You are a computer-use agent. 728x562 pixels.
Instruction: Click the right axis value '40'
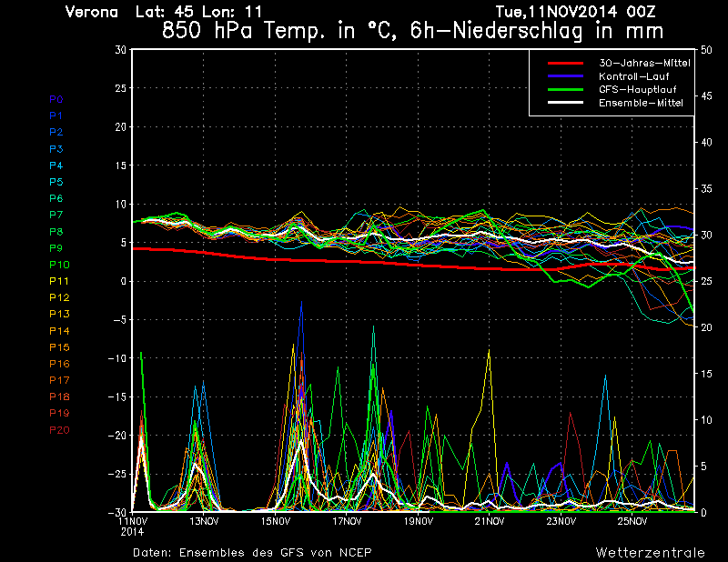(x=706, y=143)
